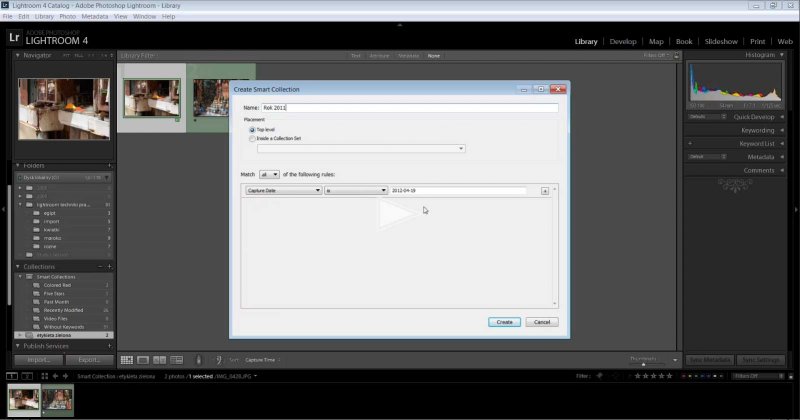800x420 pixels.
Task: Open Compare view in toolbar
Action: click(159, 360)
